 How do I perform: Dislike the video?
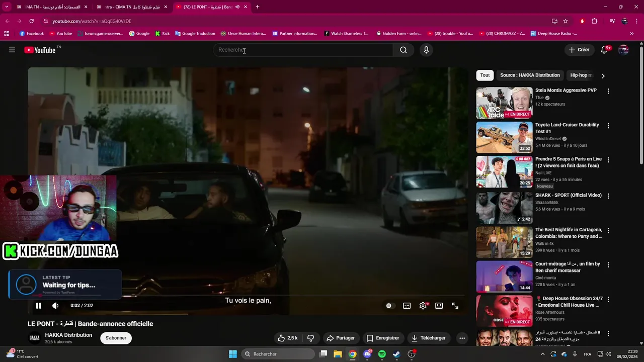(310, 338)
